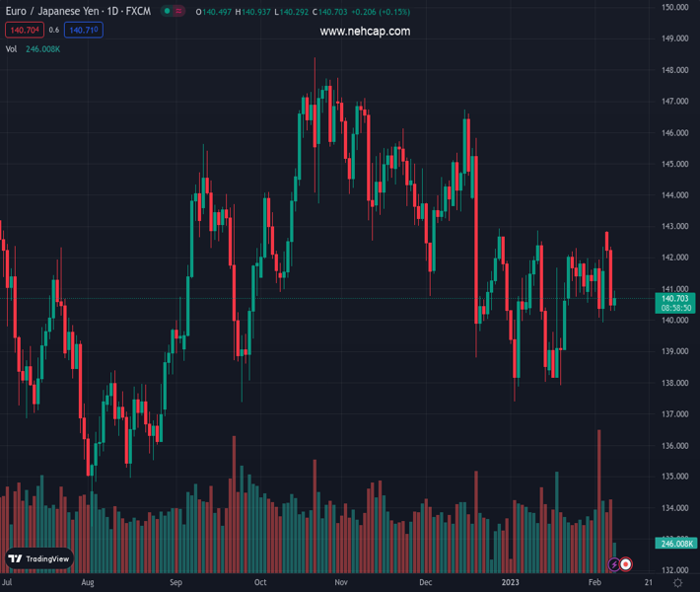The width and height of the screenshot is (700, 592).
Task: Click the 246.008K label on price axis
Action: (x=675, y=544)
